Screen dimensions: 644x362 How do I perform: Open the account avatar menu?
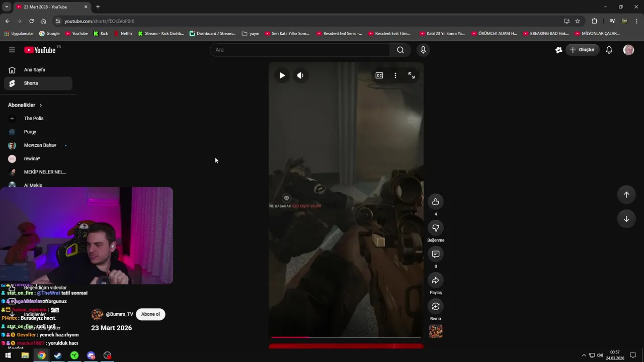coord(628,50)
